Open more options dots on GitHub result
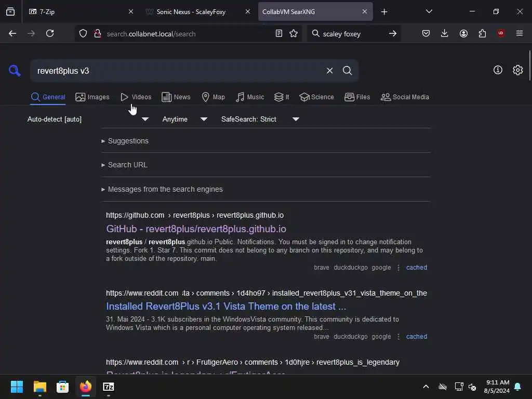 coord(398,268)
